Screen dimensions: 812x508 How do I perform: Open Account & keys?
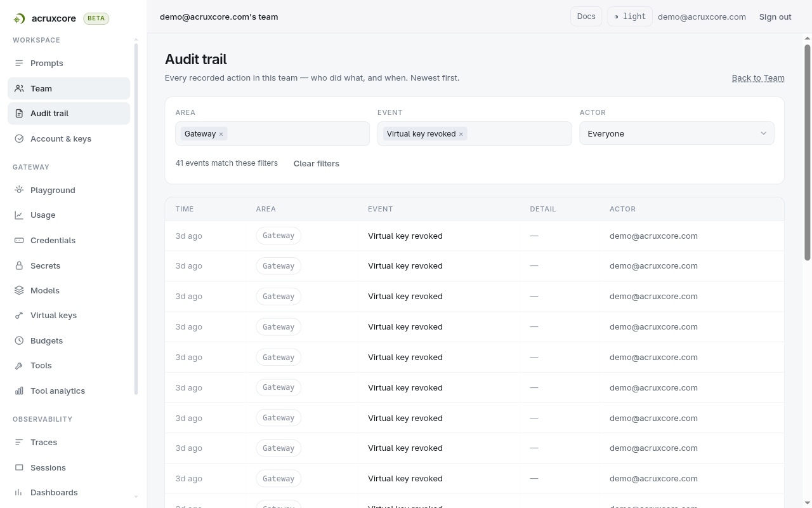69,138
